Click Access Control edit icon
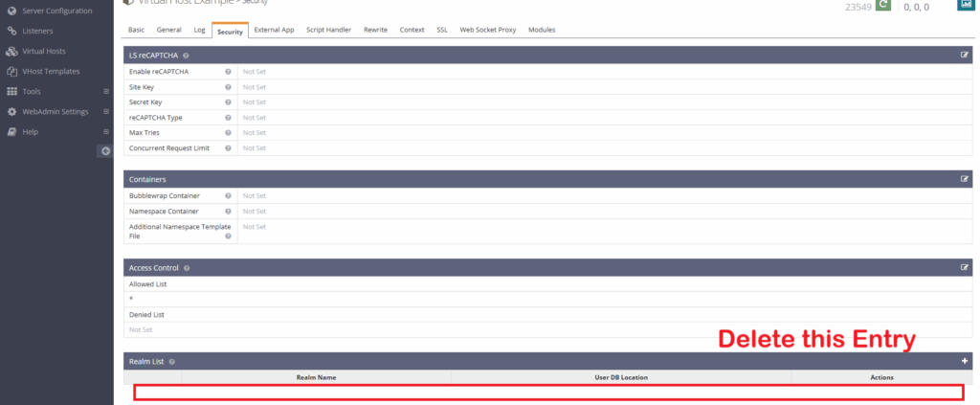The image size is (980, 405). point(965,268)
